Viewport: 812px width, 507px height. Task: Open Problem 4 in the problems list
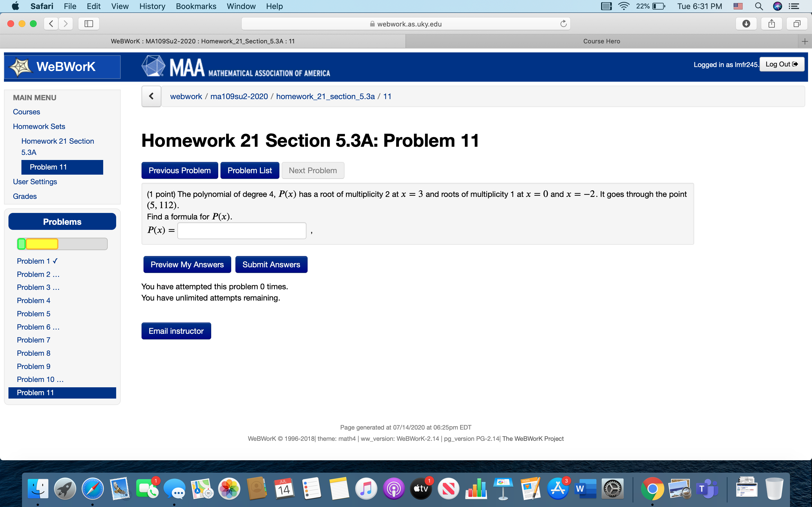click(34, 301)
